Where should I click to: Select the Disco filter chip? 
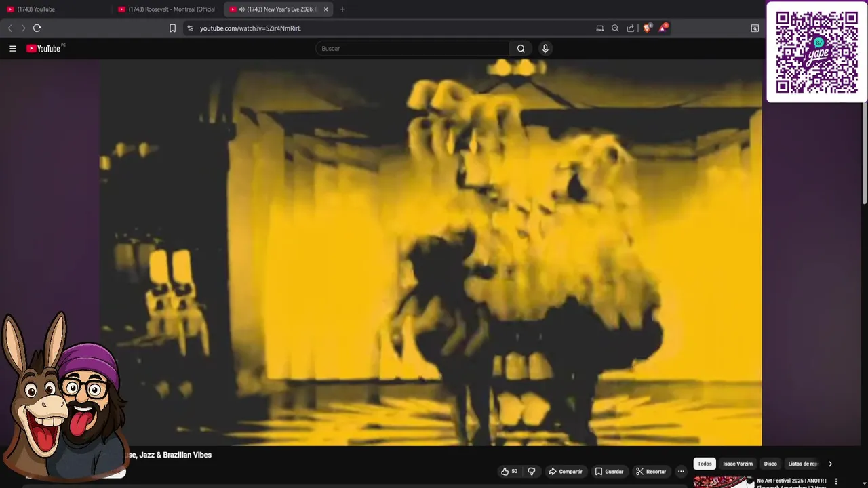770,464
